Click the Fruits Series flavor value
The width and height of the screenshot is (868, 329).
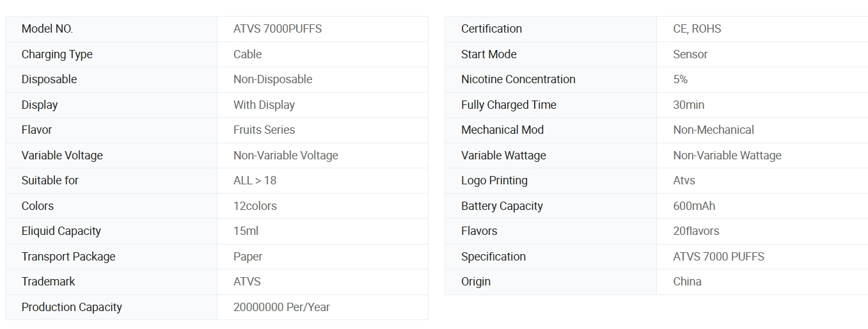pos(264,130)
